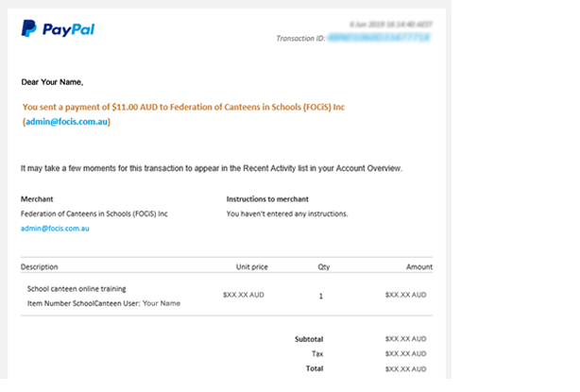Click the "Dear Your Name" greeting

pyautogui.click(x=52, y=82)
